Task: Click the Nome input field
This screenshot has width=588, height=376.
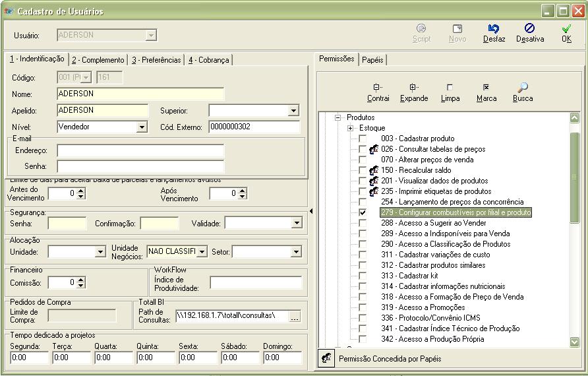Action: pyautogui.click(x=140, y=94)
